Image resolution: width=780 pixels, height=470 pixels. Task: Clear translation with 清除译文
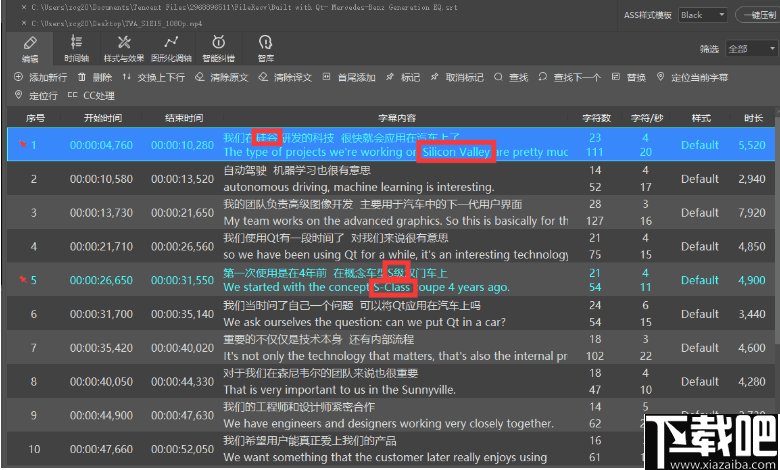click(x=285, y=77)
